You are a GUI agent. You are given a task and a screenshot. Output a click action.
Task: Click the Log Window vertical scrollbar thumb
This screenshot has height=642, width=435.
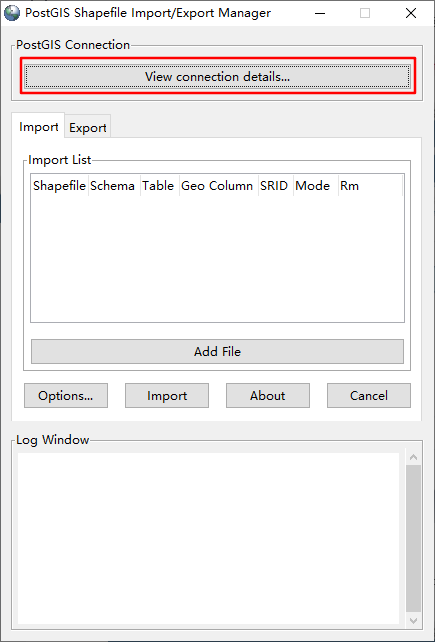tap(413, 538)
